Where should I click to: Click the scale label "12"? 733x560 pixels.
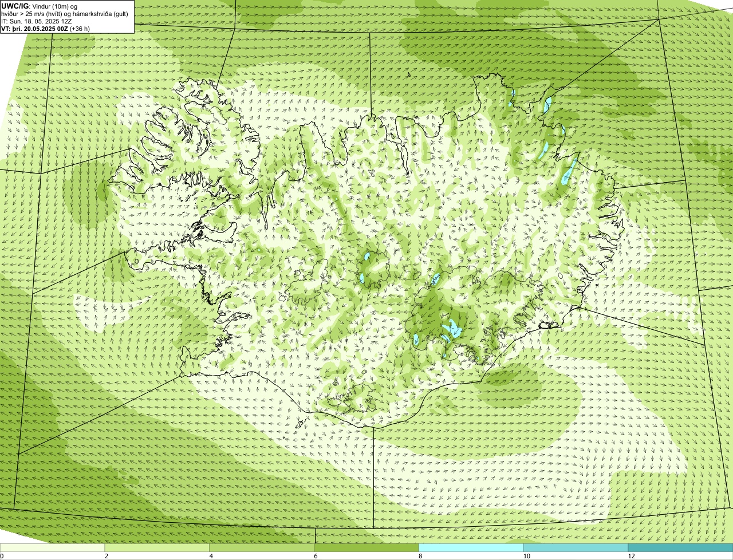coord(631,556)
